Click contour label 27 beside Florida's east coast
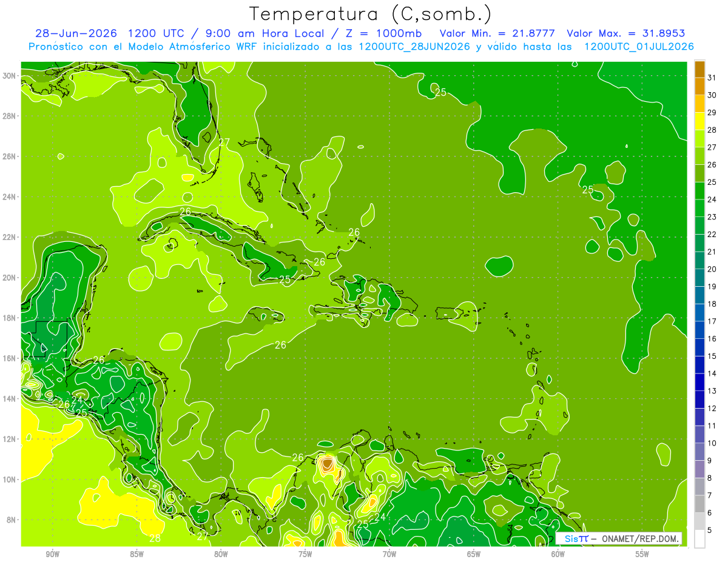The image size is (728, 562). coord(224,142)
